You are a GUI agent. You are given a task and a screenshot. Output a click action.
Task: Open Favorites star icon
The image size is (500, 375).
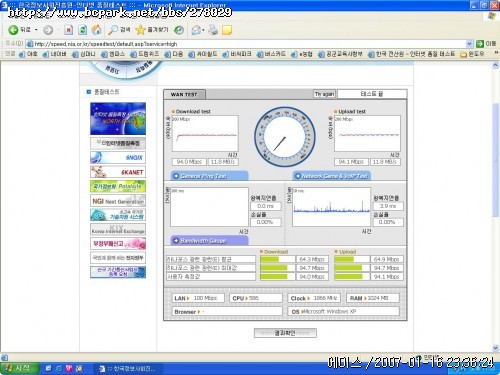point(140,30)
